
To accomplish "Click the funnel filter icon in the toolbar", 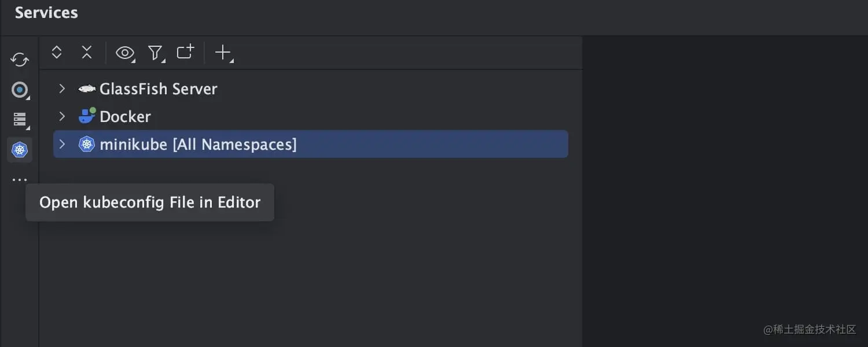I will 156,53.
